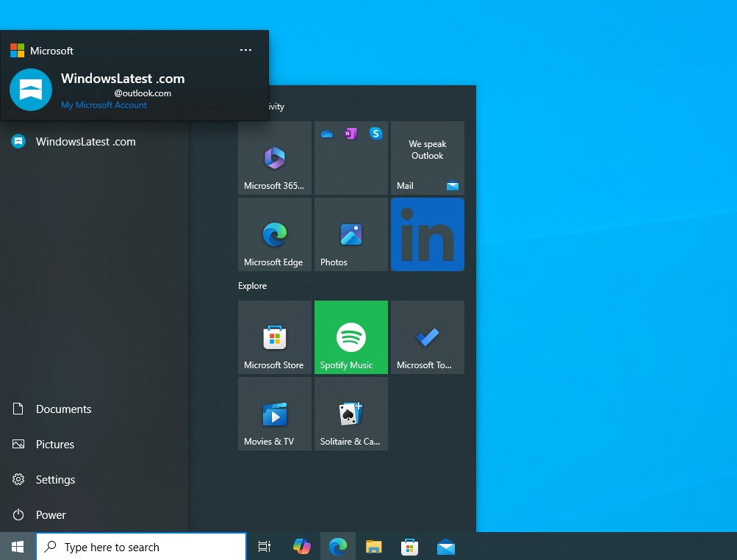The width and height of the screenshot is (737, 560).
Task: Open the Spotify Music tile
Action: [350, 337]
